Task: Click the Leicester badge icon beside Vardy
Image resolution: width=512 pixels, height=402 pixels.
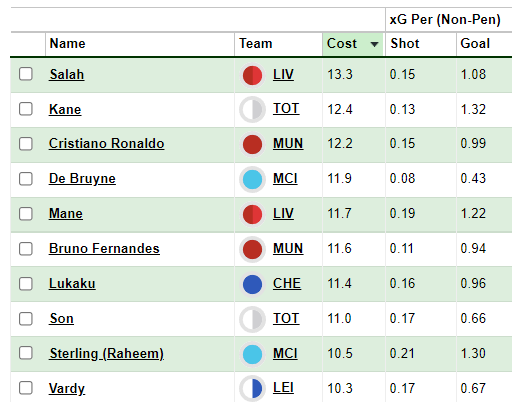Action: (x=252, y=388)
